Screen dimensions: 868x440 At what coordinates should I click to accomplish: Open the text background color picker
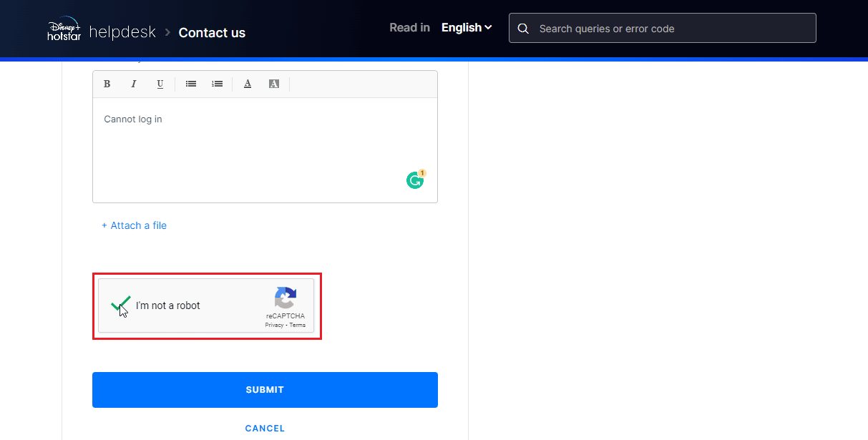click(x=274, y=84)
